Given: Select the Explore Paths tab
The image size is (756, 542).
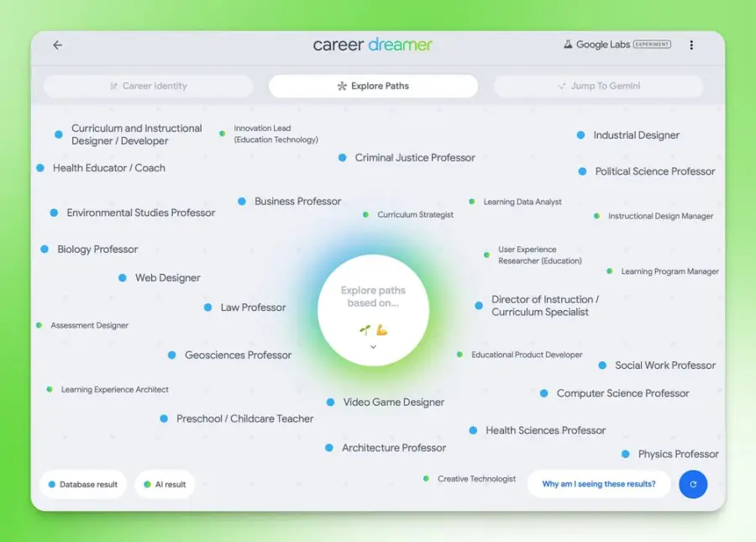Looking at the screenshot, I should tap(373, 86).
